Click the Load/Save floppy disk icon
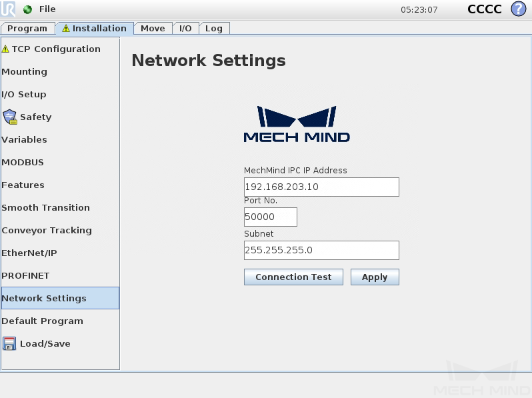 (9, 343)
